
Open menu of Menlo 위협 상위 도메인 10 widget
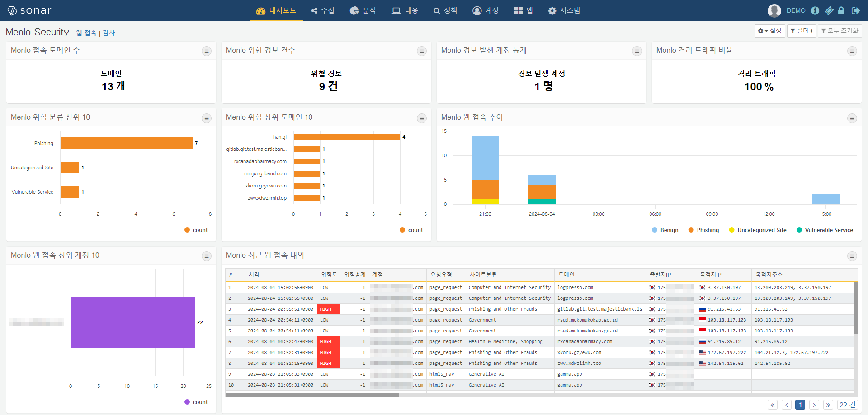pyautogui.click(x=422, y=118)
